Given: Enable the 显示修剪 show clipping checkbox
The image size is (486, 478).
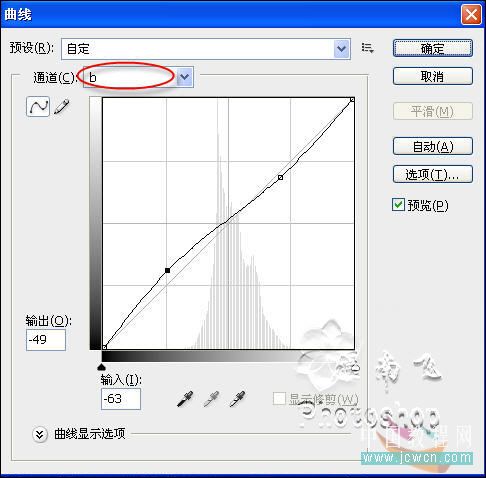Looking at the screenshot, I should [x=279, y=398].
